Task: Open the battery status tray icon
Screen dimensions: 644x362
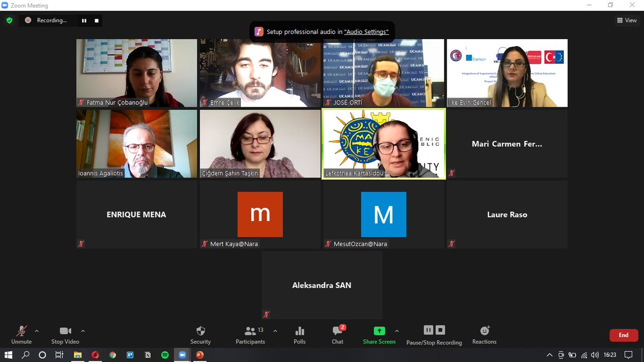Action: coord(573,355)
